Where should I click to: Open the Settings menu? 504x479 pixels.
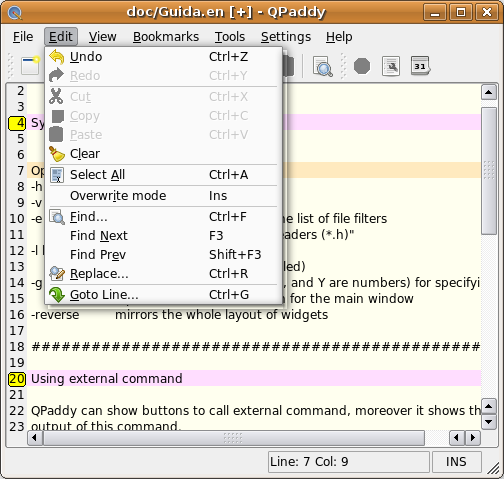tap(286, 37)
